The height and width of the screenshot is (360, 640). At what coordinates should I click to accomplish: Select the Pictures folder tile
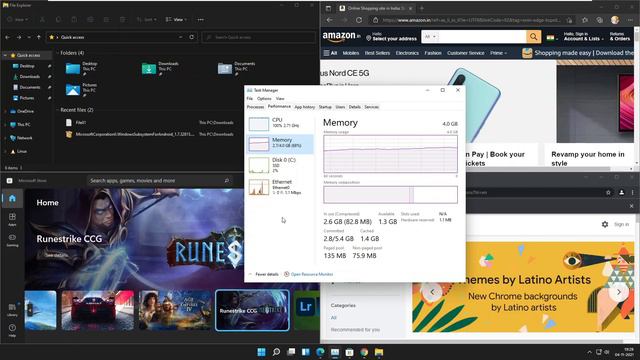pos(82,89)
